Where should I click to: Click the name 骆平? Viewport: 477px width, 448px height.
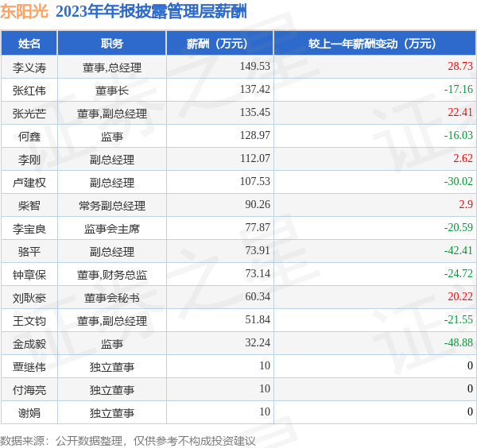click(x=29, y=252)
